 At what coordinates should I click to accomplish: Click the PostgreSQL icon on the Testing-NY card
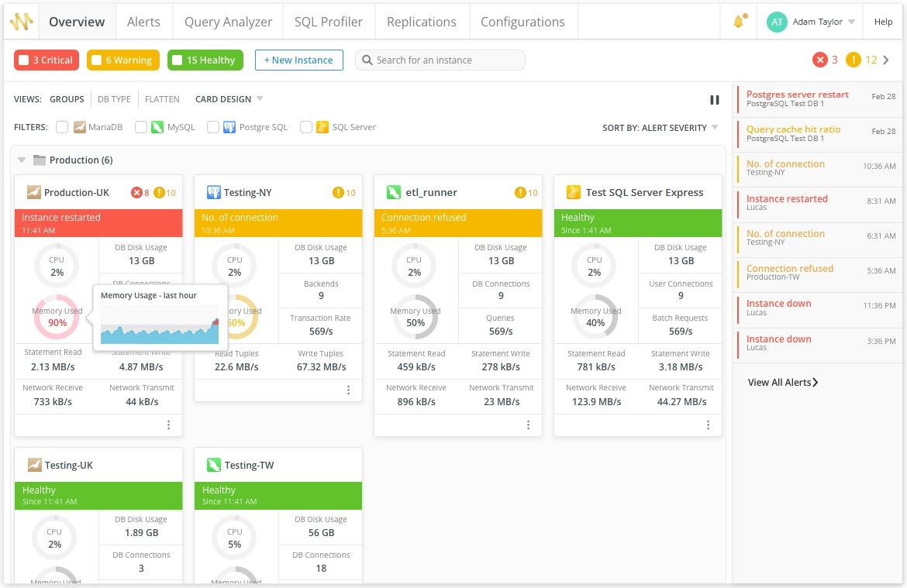click(214, 193)
